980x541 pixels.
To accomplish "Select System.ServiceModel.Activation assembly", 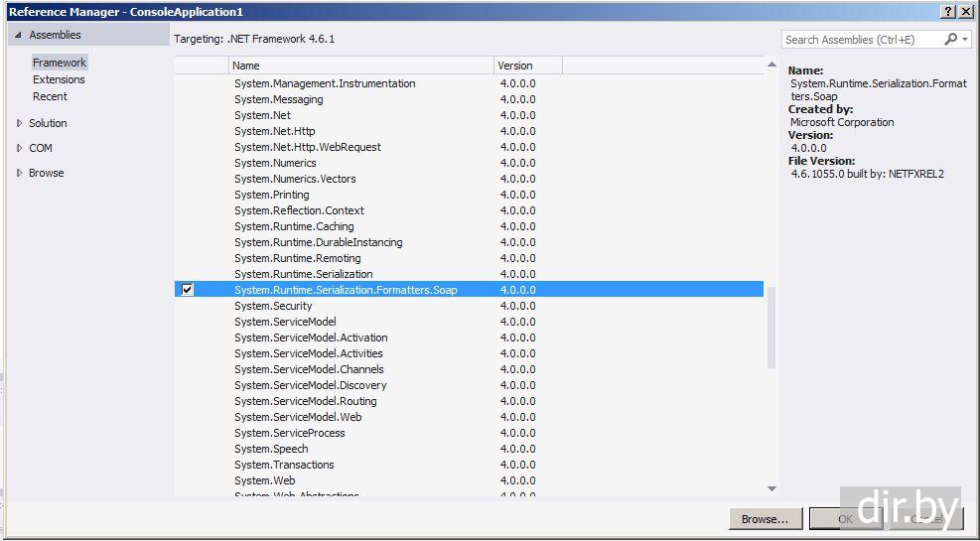I will click(469, 338).
